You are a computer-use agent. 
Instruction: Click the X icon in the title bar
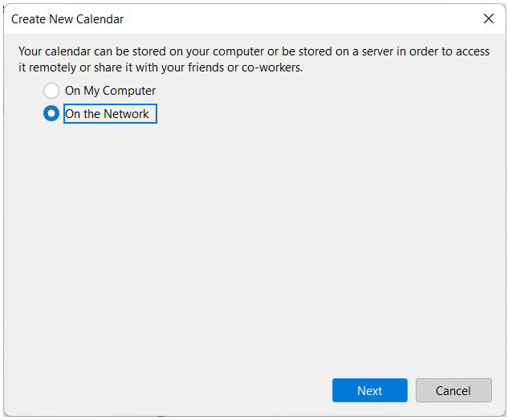pyautogui.click(x=488, y=18)
